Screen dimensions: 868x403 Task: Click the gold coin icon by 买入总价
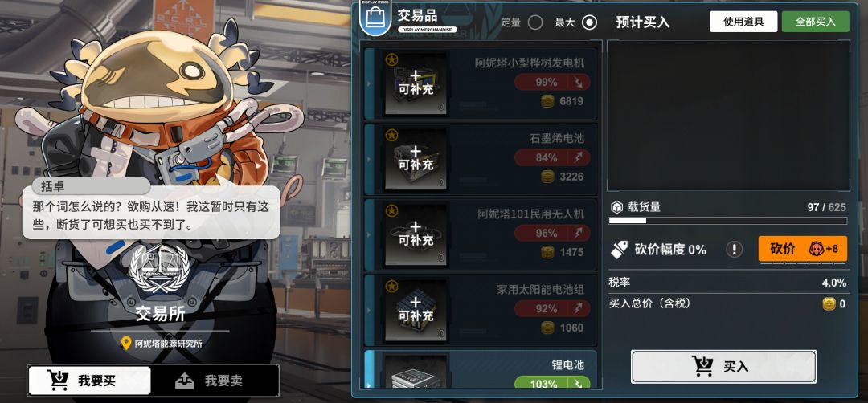829,304
